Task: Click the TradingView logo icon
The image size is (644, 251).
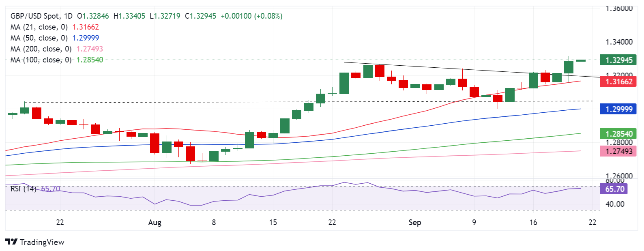Action: (x=11, y=242)
